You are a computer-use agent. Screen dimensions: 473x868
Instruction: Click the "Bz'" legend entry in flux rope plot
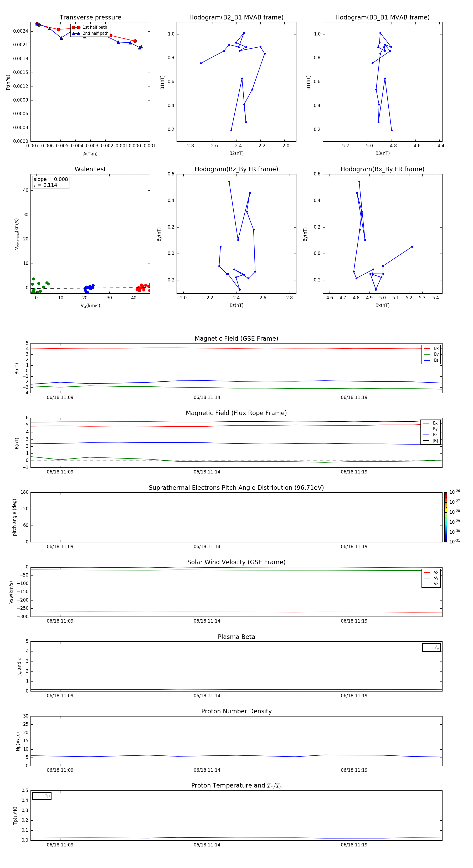431,435
